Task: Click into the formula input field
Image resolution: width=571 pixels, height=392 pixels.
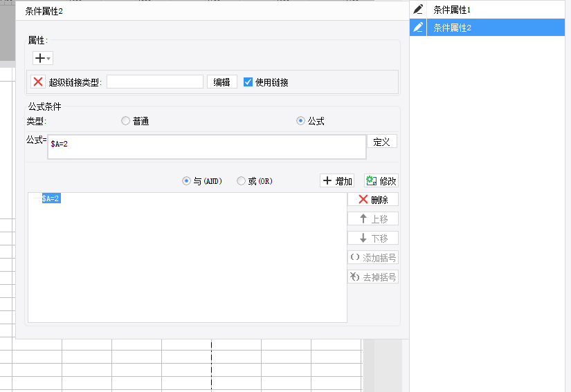Action: [206, 147]
